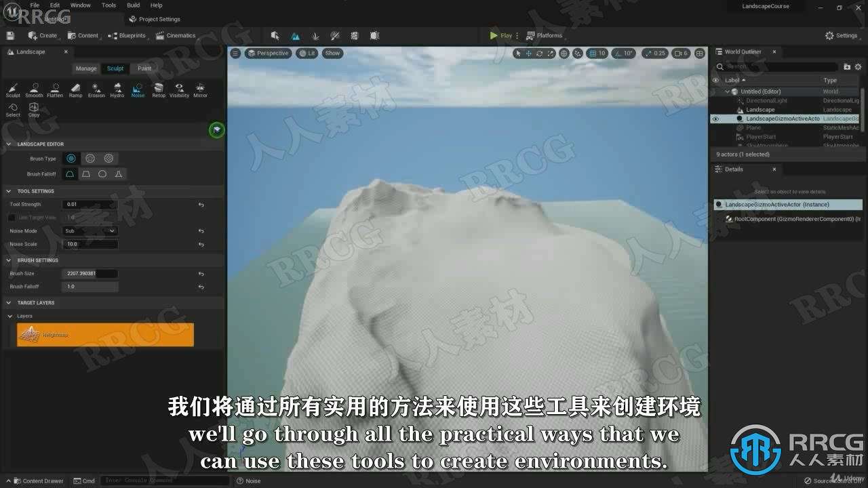Select the Visibility tool

coord(179,90)
